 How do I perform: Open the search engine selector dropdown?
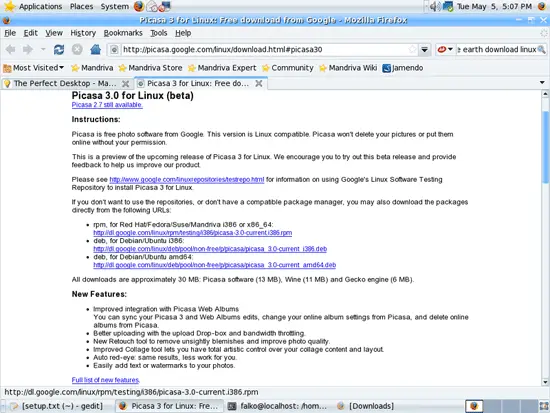[x=445, y=49]
